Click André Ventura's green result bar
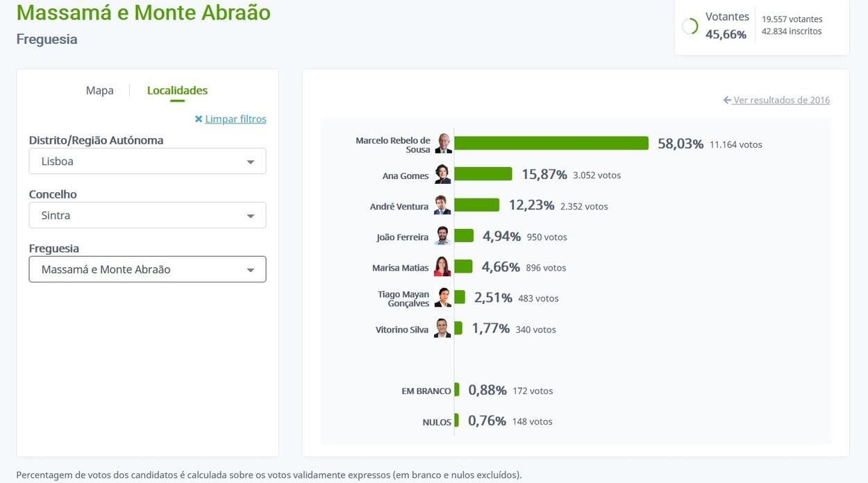 tap(476, 205)
